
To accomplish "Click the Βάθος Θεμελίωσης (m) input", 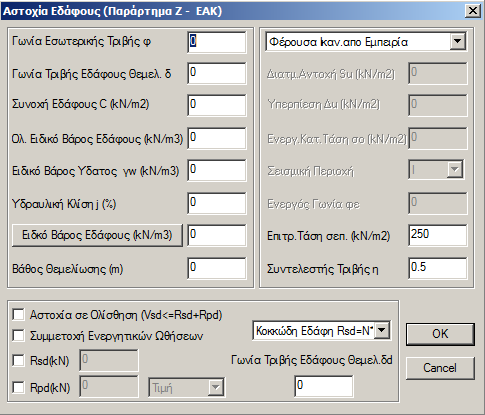I will (217, 268).
